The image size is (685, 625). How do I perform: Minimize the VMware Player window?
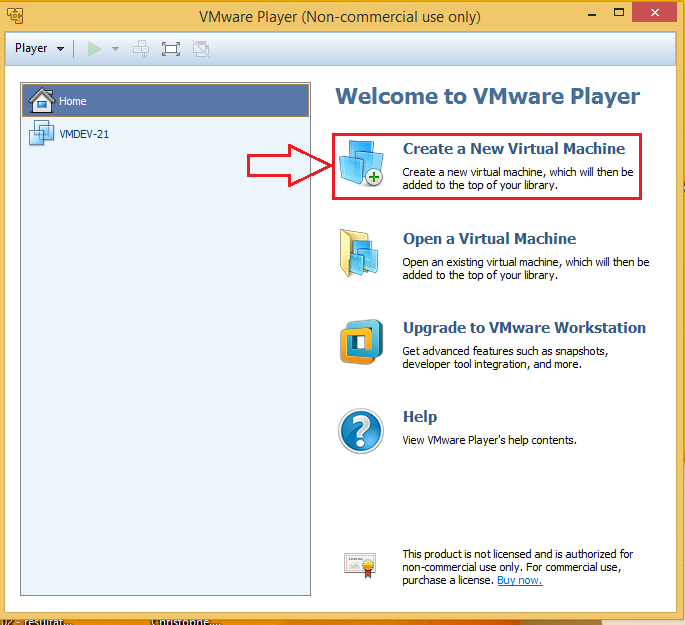tap(592, 14)
